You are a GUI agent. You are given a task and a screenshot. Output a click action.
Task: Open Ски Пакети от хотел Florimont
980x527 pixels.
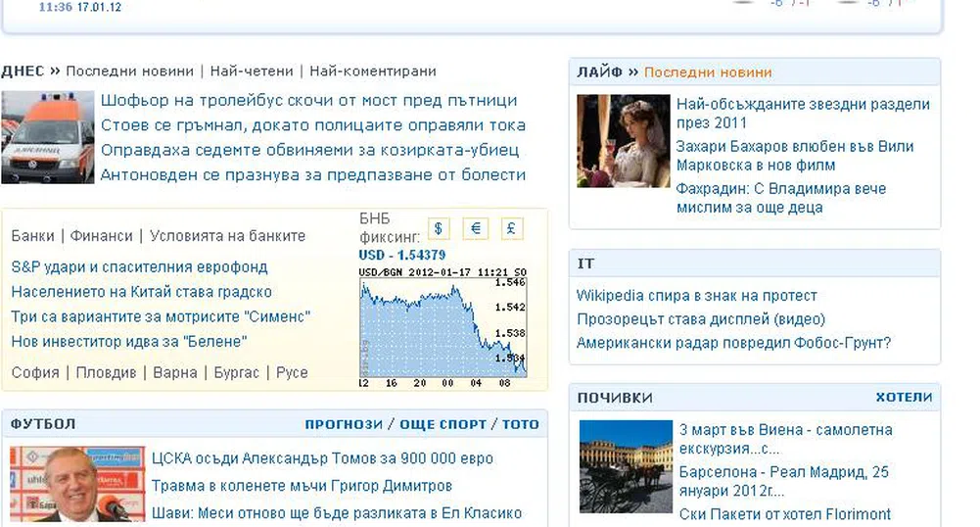coord(785,514)
